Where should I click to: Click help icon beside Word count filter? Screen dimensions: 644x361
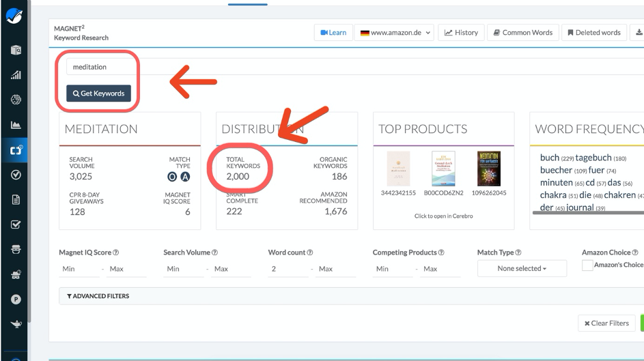pos(309,252)
